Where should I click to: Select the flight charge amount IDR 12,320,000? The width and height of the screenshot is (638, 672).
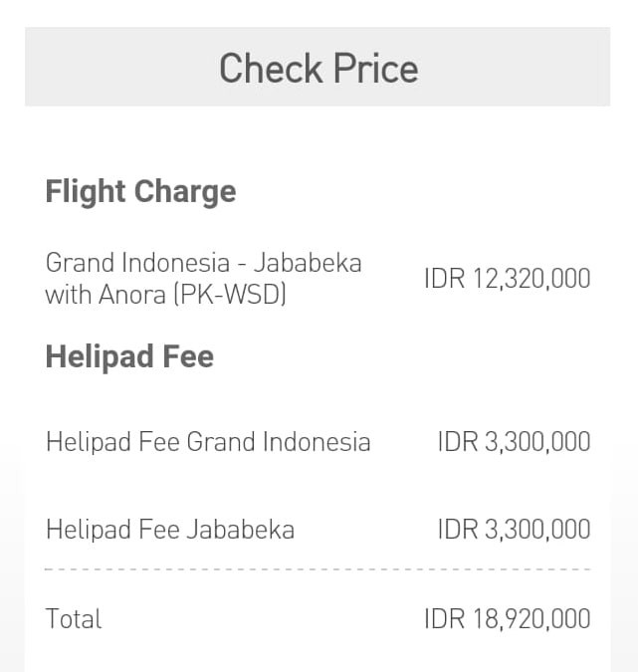click(507, 279)
